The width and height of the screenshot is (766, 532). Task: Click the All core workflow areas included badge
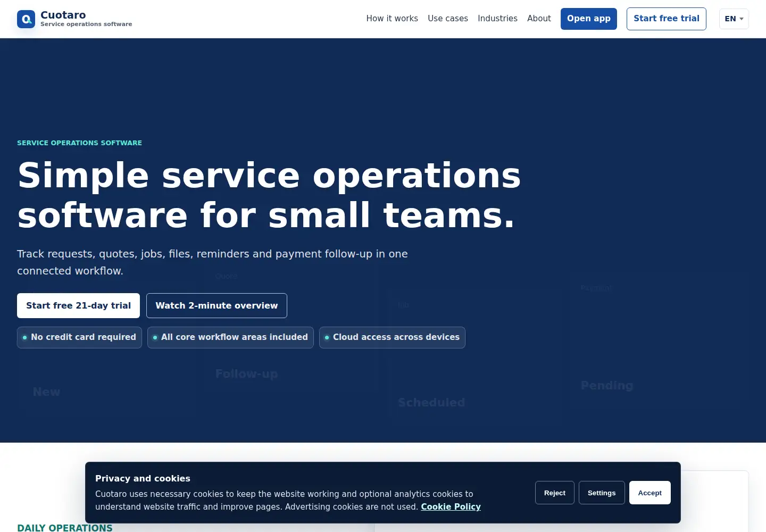[x=230, y=337]
